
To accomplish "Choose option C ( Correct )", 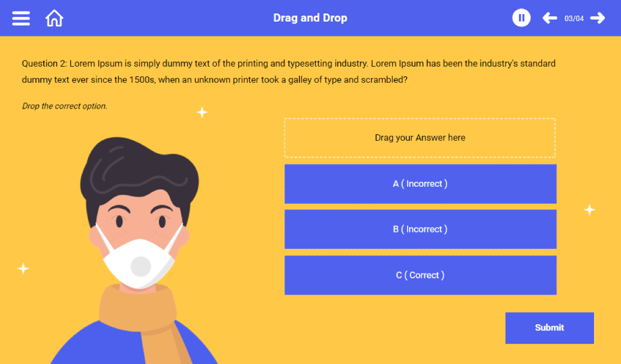I will coord(421,275).
